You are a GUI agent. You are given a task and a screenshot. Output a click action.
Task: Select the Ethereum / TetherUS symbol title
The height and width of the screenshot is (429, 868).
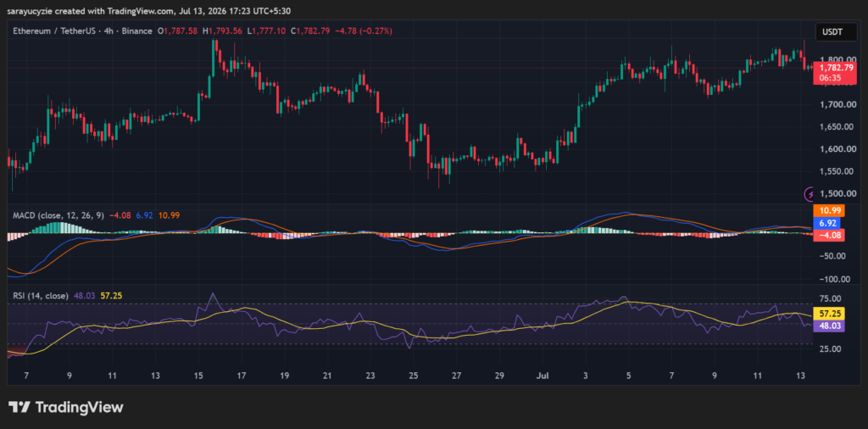point(54,31)
